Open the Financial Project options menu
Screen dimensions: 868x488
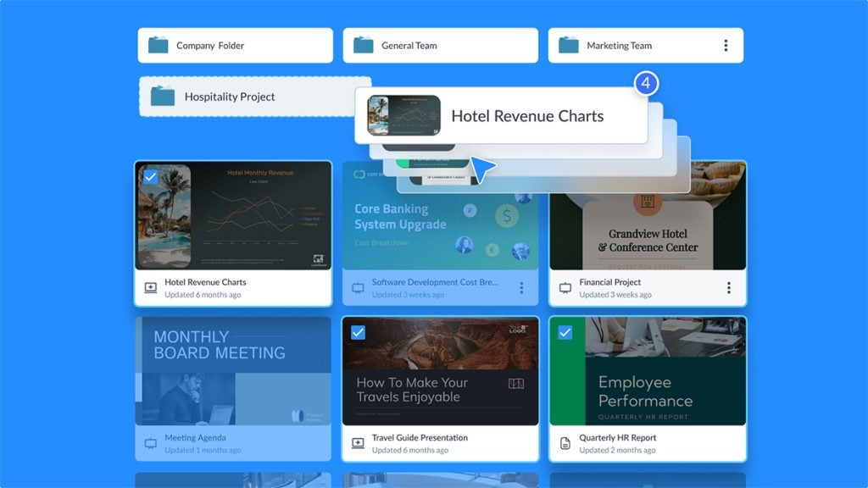point(727,287)
